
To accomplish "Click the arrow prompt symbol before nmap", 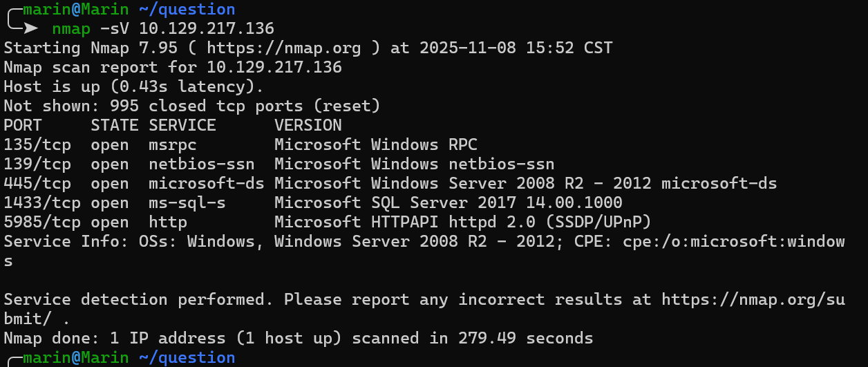I will click(x=31, y=29).
